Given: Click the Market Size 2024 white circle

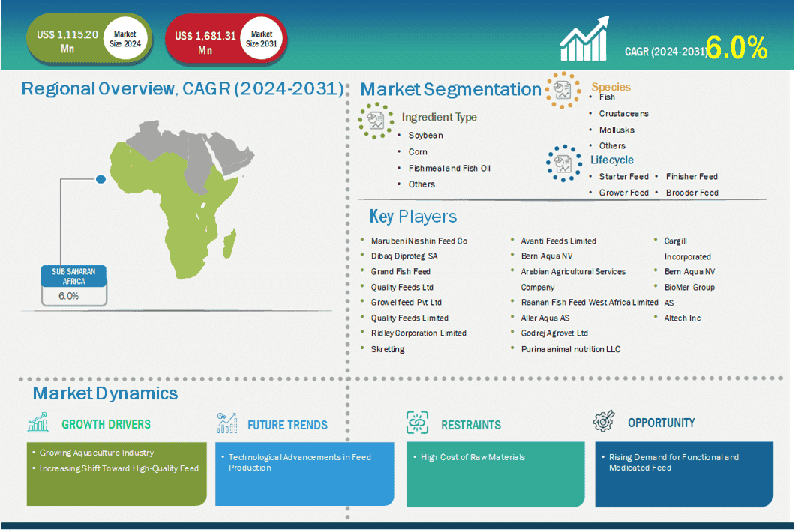Looking at the screenshot, I should pyautogui.click(x=125, y=39).
